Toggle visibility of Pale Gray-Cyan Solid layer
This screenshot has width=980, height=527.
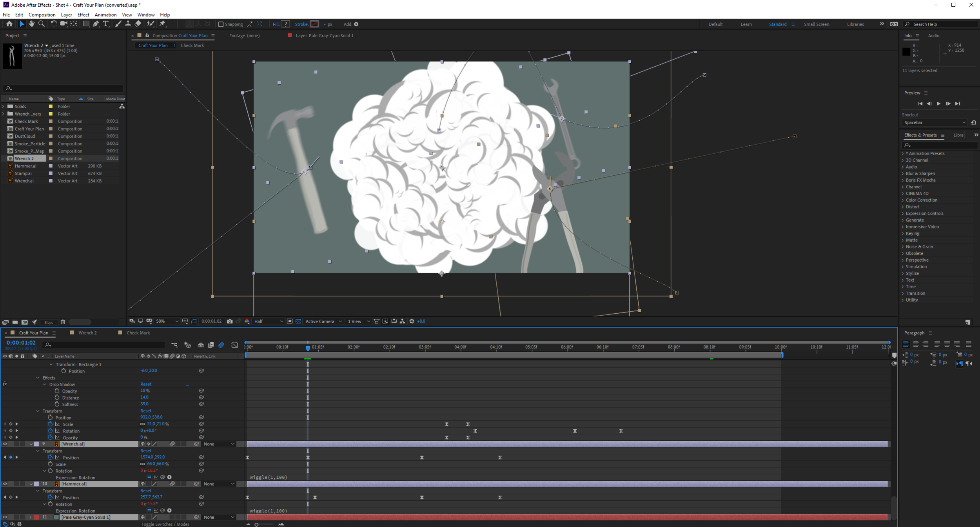click(5, 517)
